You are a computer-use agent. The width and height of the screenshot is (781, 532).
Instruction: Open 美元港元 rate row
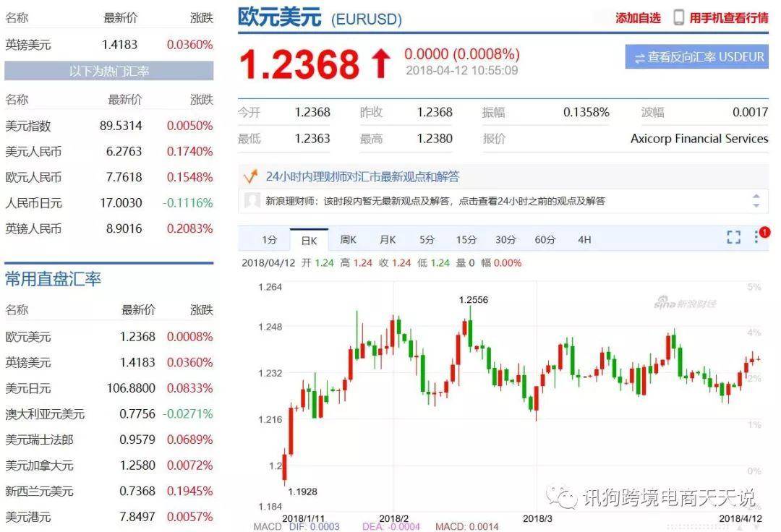point(109,517)
